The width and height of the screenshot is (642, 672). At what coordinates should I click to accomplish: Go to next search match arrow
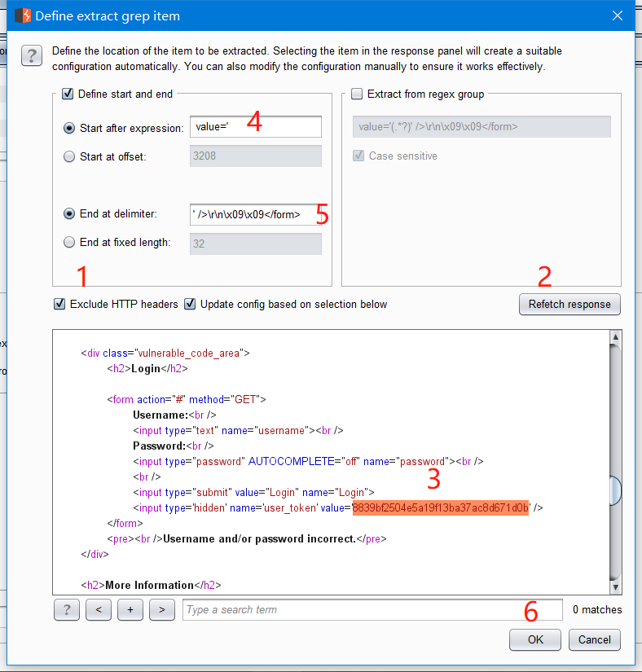click(x=162, y=609)
